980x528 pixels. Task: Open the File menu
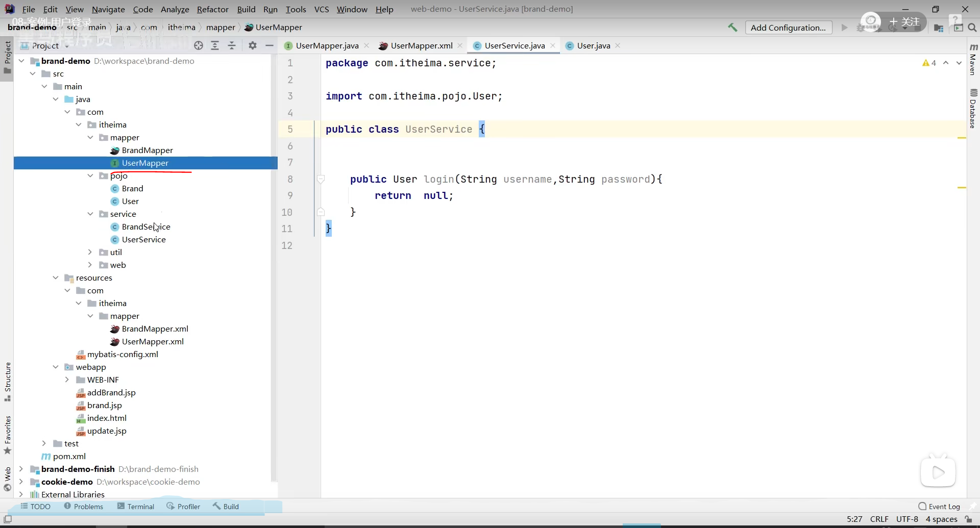(x=29, y=9)
